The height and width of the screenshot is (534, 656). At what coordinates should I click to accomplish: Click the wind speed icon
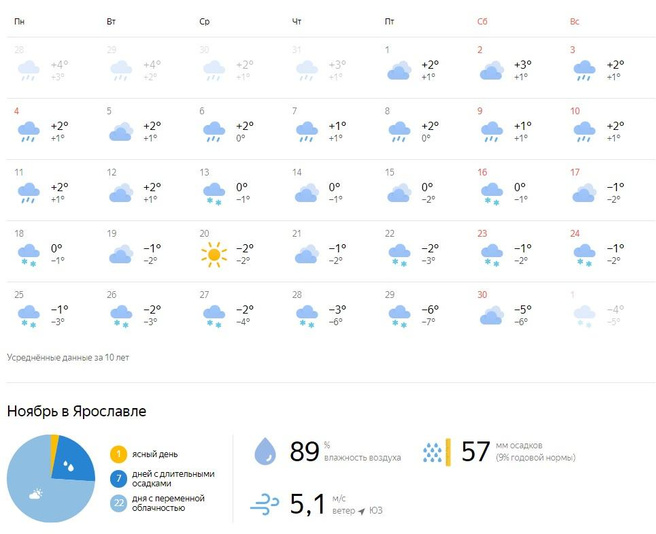[265, 503]
